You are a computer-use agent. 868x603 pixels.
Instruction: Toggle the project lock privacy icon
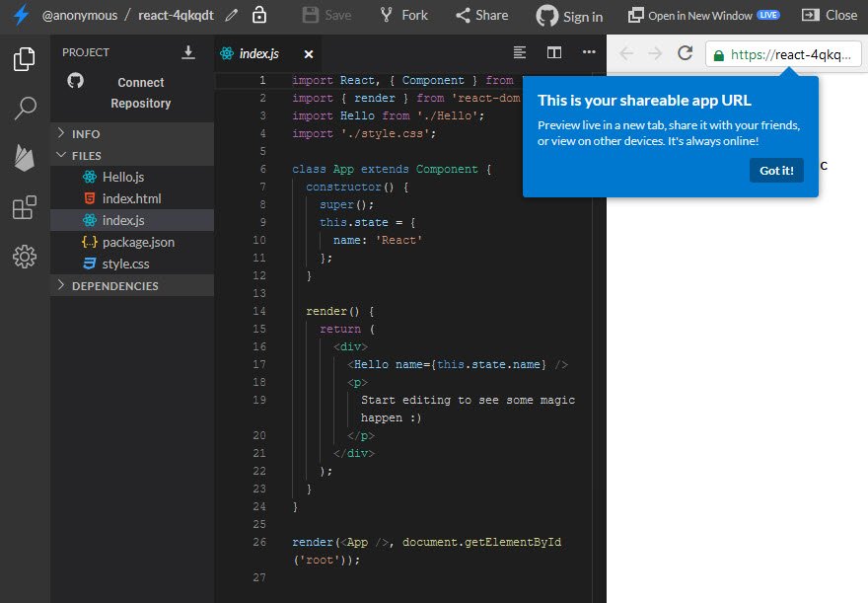click(x=258, y=15)
